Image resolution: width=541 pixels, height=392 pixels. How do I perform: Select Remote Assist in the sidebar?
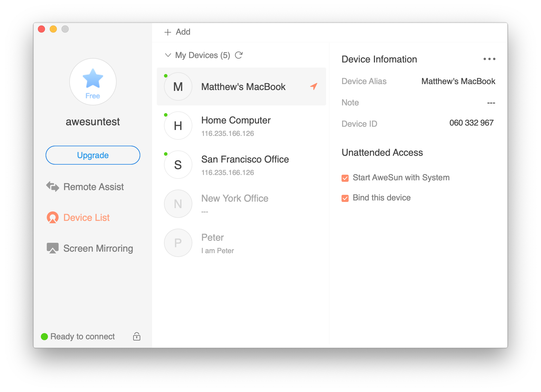coord(93,187)
